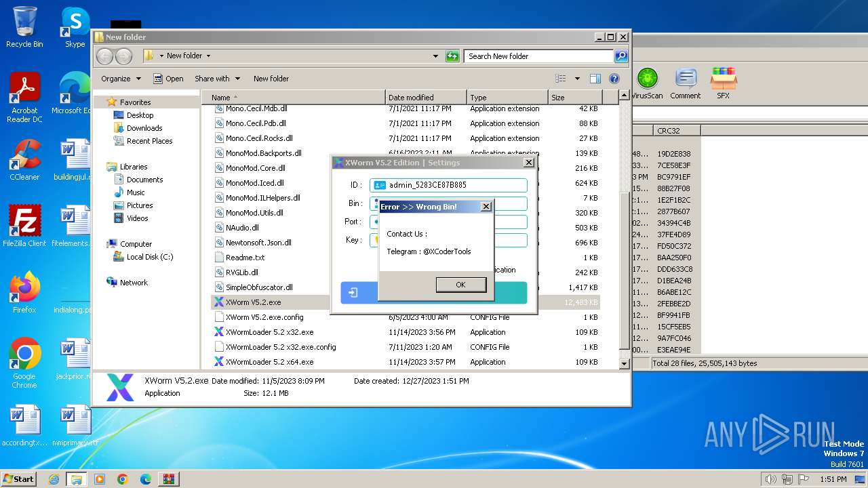Screen dimensions: 868x488
Task: Open FileZilla Client desktop icon
Action: click(x=24, y=226)
